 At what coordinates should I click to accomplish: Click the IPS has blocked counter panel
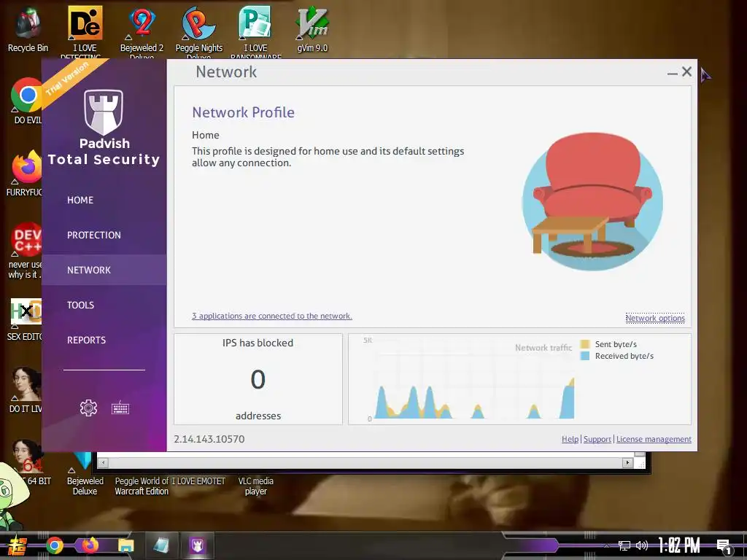[x=258, y=379]
